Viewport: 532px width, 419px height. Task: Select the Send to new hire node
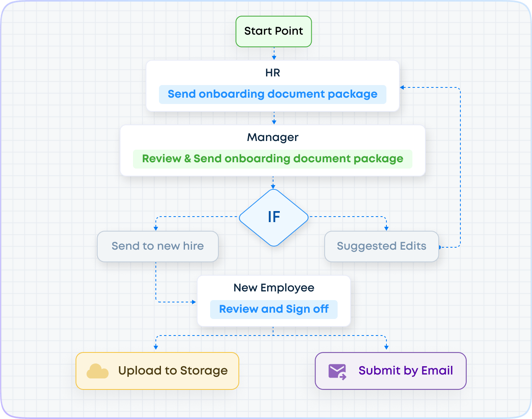click(157, 246)
